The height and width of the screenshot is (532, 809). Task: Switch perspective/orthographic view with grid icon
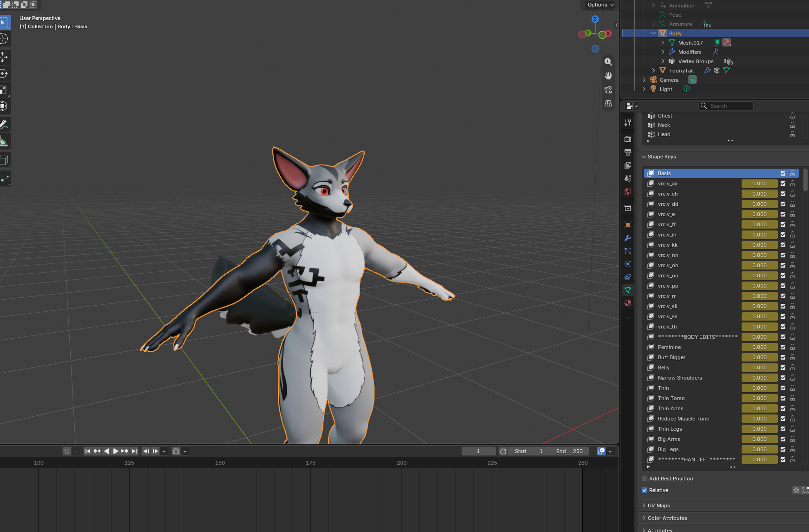pyautogui.click(x=608, y=104)
